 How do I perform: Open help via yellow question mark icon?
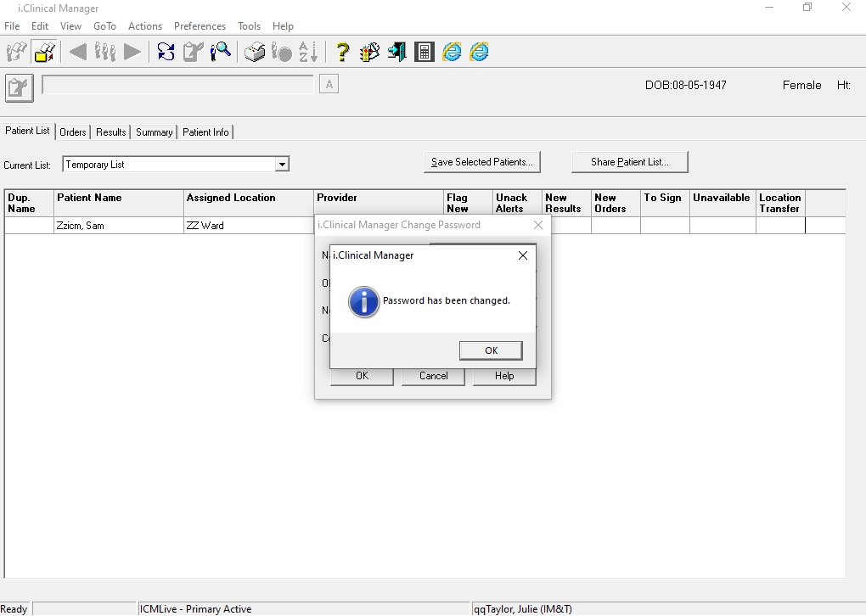click(x=342, y=52)
